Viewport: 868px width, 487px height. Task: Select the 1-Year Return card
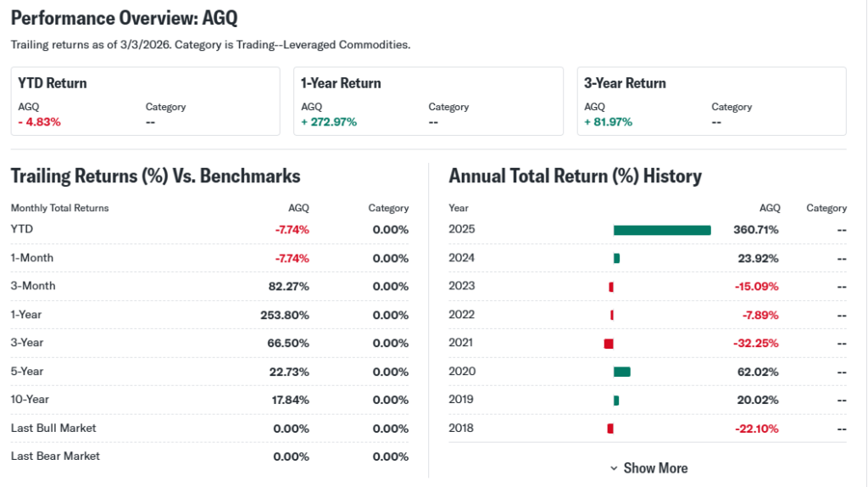pos(428,101)
